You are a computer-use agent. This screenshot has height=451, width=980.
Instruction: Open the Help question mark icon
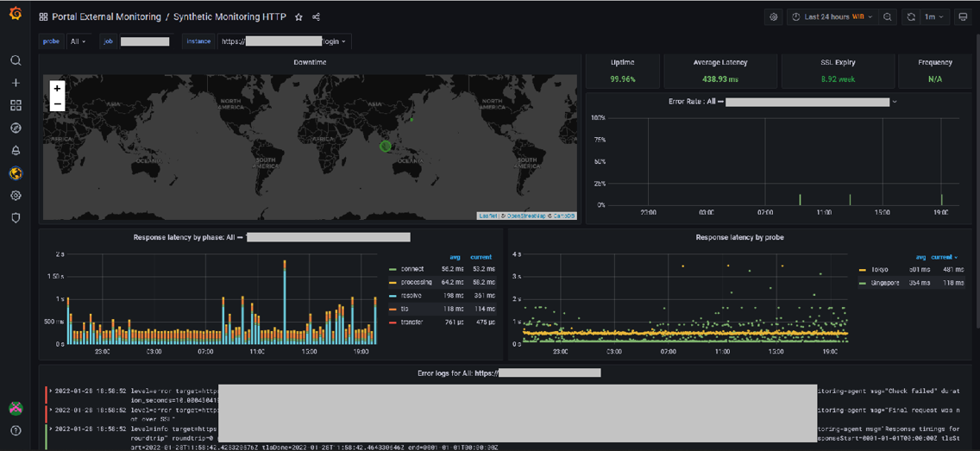(16, 430)
